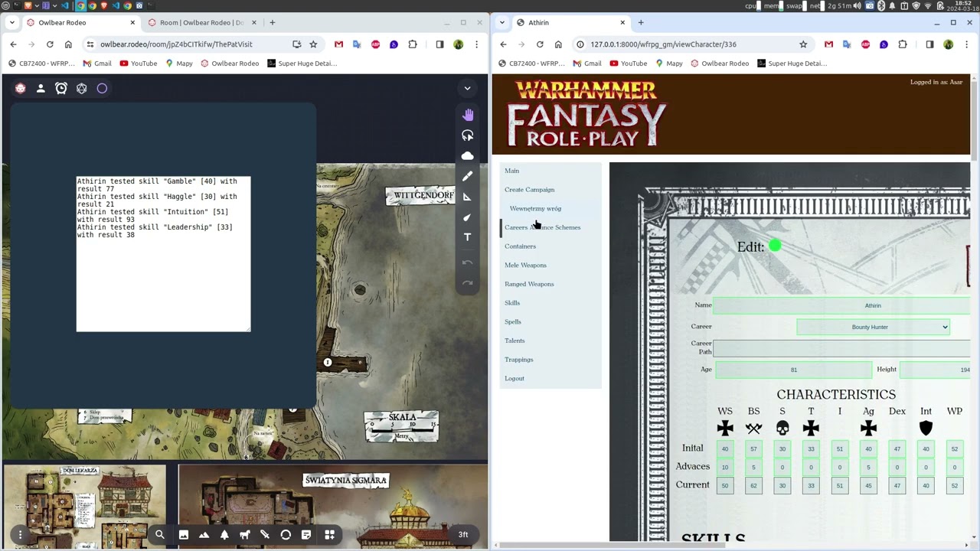Open Skills in the sidebar

[x=512, y=303]
